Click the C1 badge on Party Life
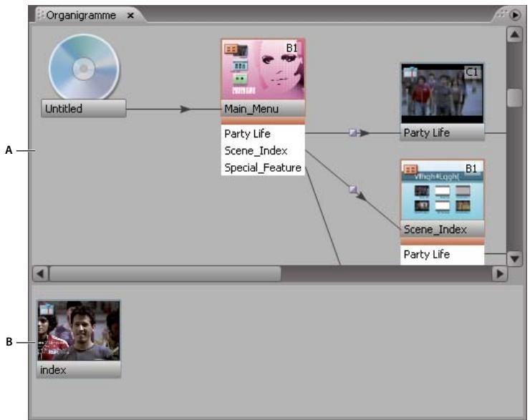The width and height of the screenshot is (530, 420). pos(472,72)
